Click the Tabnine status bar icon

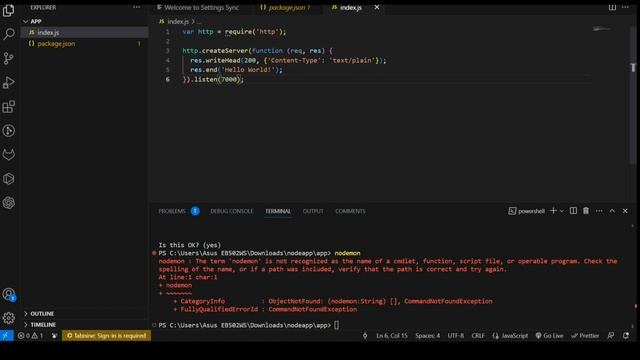tap(54, 336)
